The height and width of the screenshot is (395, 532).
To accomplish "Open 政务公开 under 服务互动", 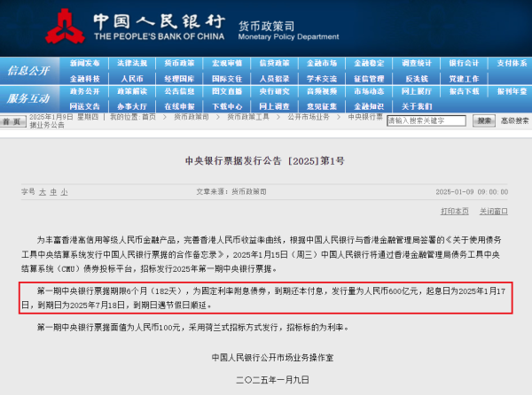I will [85, 91].
